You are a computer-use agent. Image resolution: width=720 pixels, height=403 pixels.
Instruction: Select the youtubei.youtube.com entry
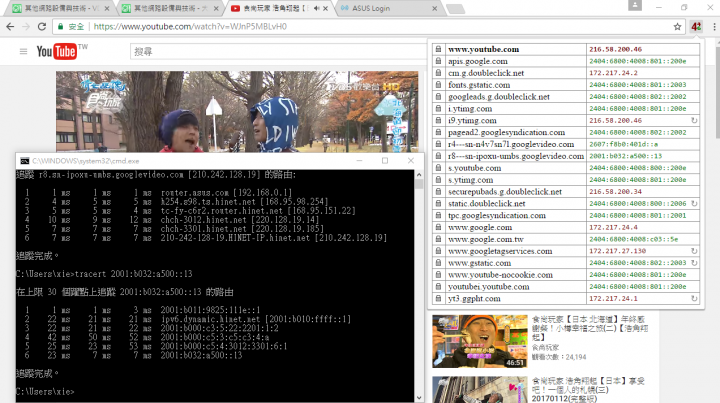(x=489, y=287)
